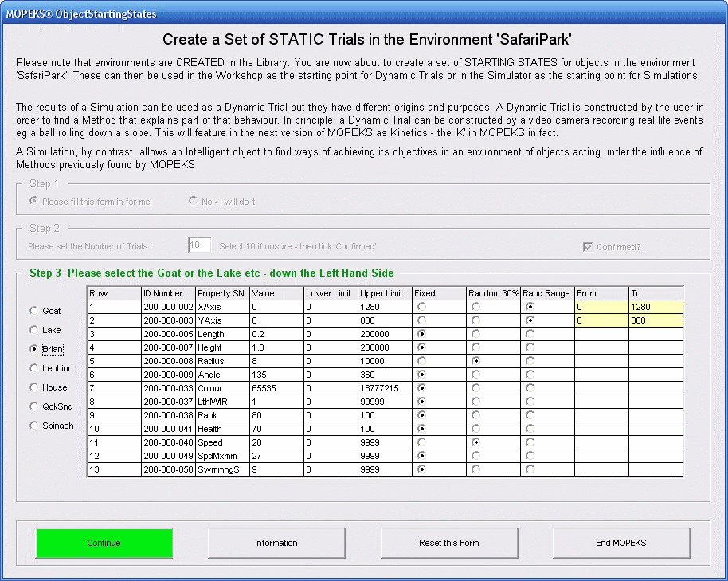728x581 pixels.
Task: Select Fixed for the SwmmngS row
Action: coord(421,469)
